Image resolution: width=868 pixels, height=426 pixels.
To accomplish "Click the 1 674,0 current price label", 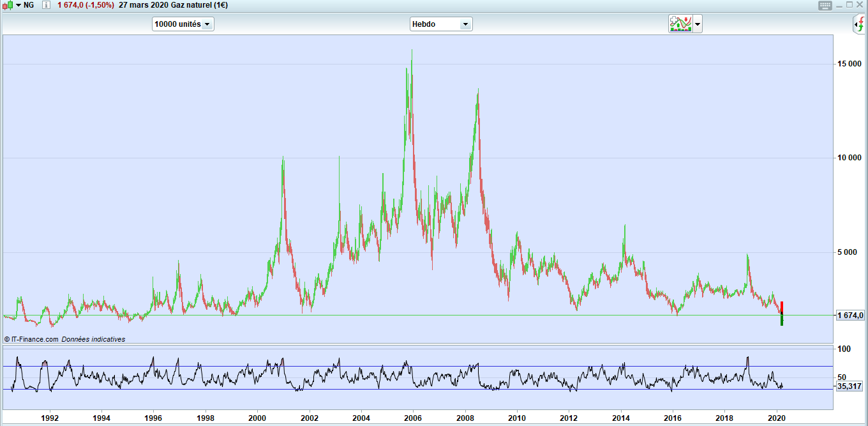I will click(x=851, y=315).
